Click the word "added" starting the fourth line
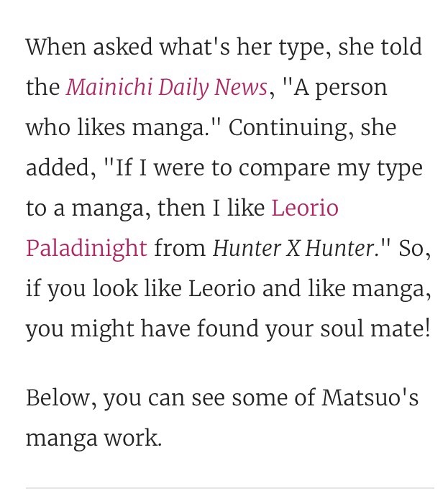Viewport: 448px width, 496px height. click(55, 168)
